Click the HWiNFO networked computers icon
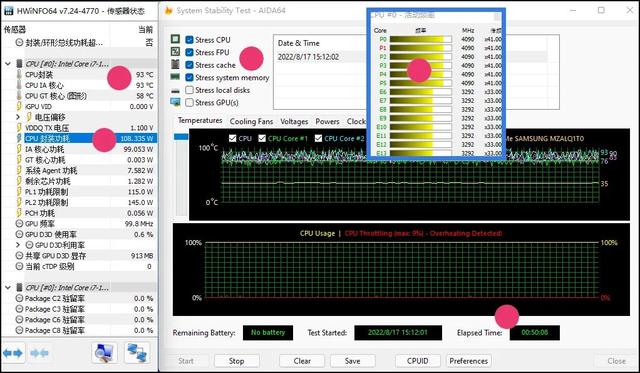Screen dimensions: 640x373 click(137, 353)
